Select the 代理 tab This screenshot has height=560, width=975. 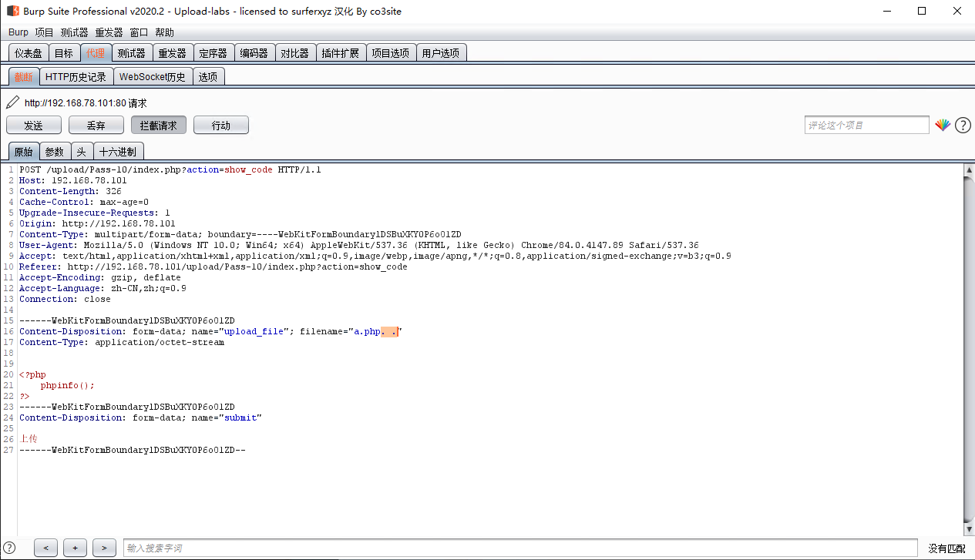point(96,53)
